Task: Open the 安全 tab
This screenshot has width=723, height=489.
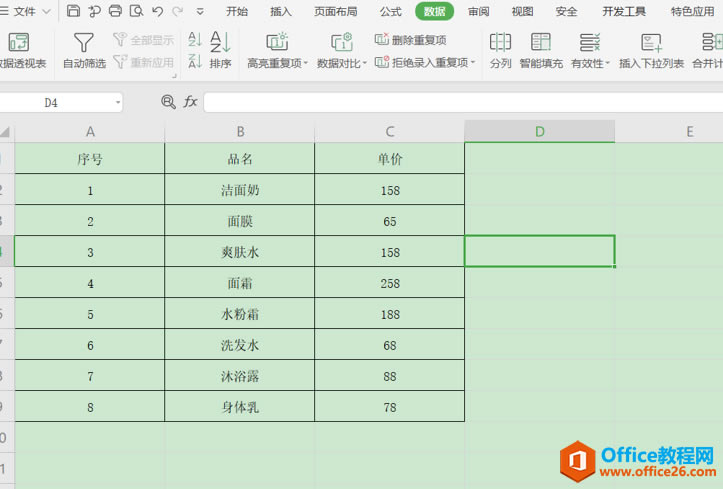Action: [x=566, y=12]
